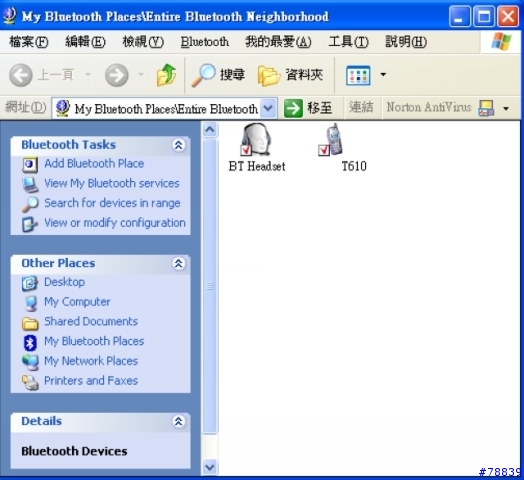Close the Bluetooth Neighborhood window

coord(508,16)
